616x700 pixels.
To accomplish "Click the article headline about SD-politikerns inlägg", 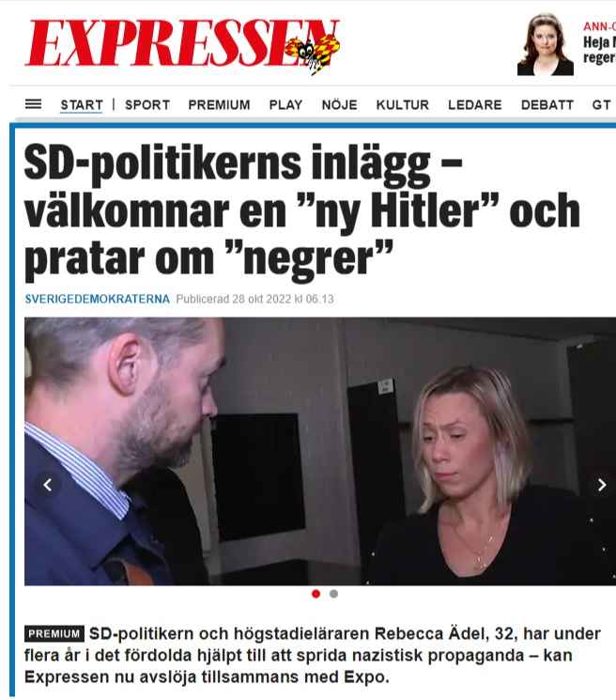I will tap(302, 211).
